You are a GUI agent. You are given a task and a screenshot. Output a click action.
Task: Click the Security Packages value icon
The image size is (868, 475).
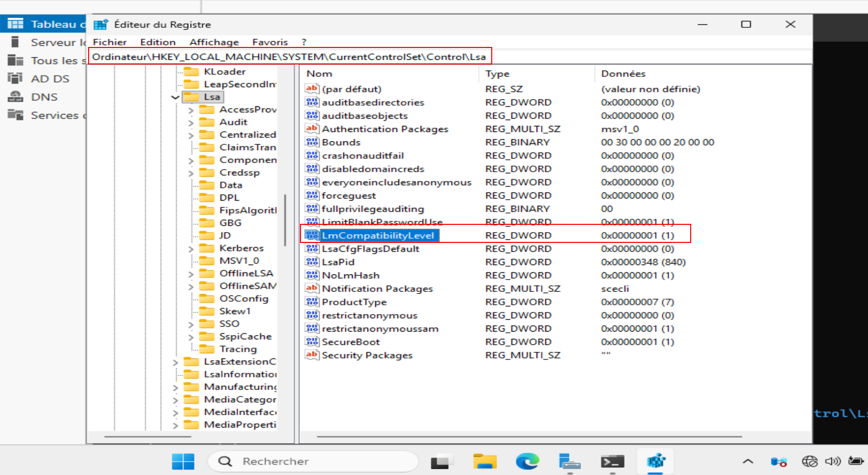point(311,355)
